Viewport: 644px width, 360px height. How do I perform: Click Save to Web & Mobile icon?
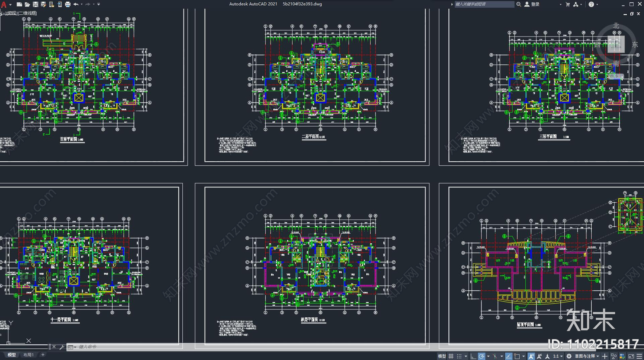(x=60, y=4)
